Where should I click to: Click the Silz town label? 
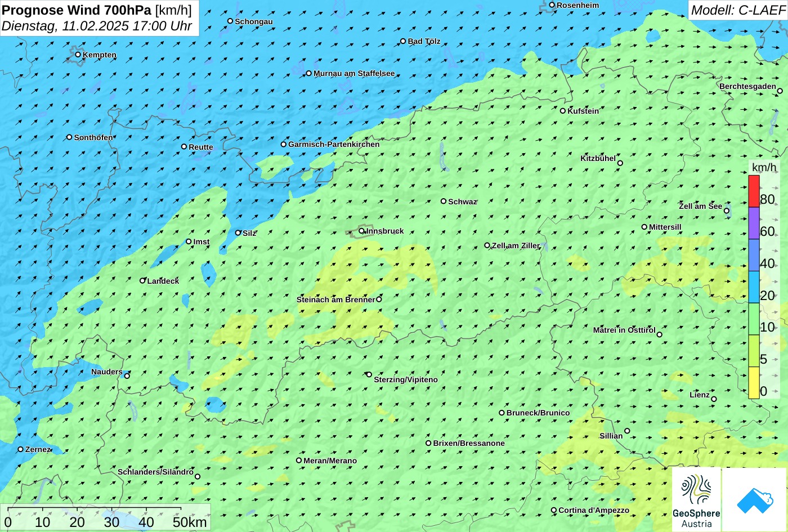pyautogui.click(x=249, y=233)
